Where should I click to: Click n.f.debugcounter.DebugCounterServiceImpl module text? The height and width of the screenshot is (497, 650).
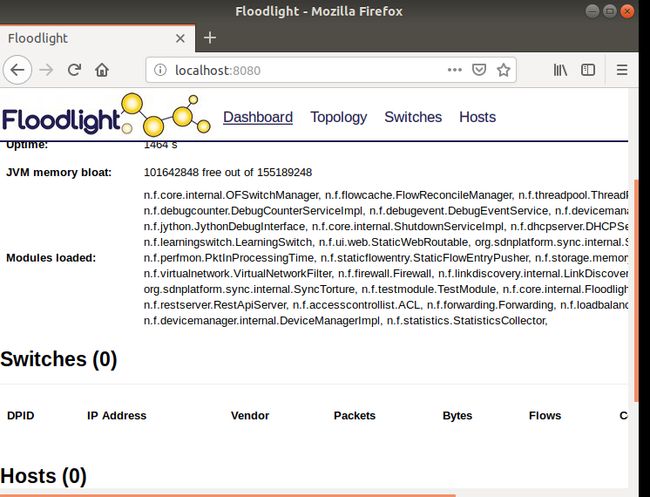point(252,211)
